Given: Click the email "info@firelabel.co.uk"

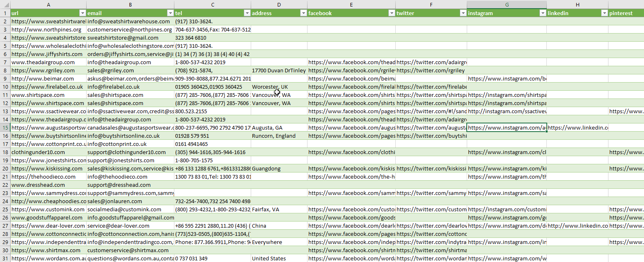Looking at the screenshot, I should (x=130, y=87).
